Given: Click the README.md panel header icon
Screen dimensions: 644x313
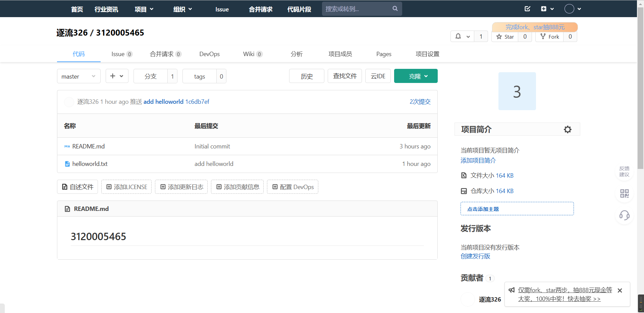Looking at the screenshot, I should pyautogui.click(x=67, y=209).
